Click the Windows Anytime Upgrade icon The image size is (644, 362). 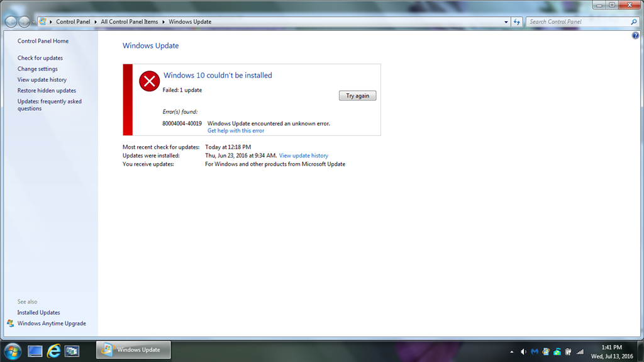pos(10,324)
